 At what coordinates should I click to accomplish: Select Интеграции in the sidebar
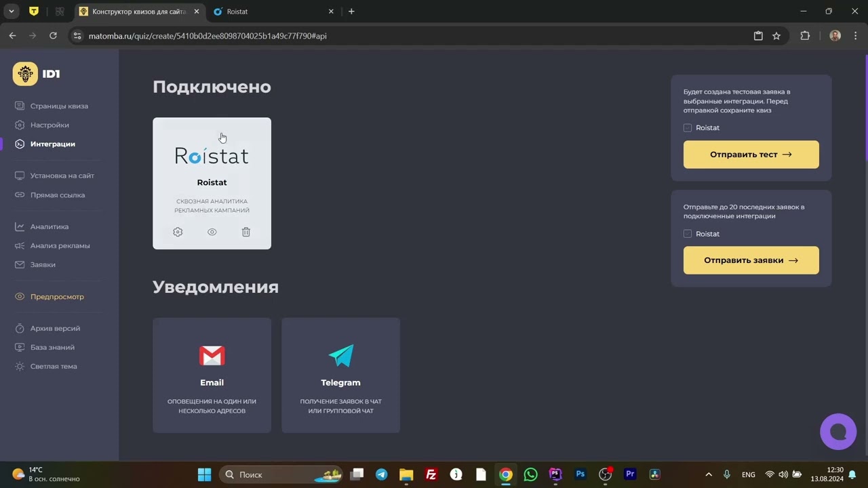[x=52, y=144]
